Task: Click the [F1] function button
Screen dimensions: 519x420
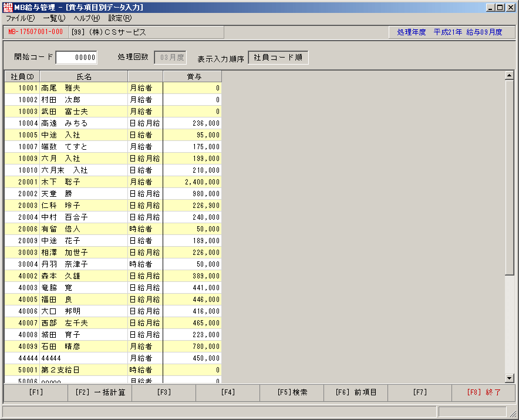Action: pos(36,392)
